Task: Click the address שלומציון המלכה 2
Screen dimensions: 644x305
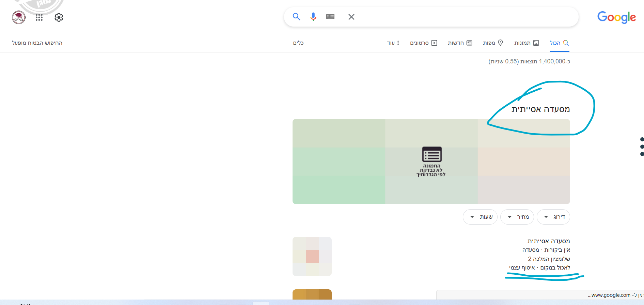Action: pyautogui.click(x=549, y=259)
